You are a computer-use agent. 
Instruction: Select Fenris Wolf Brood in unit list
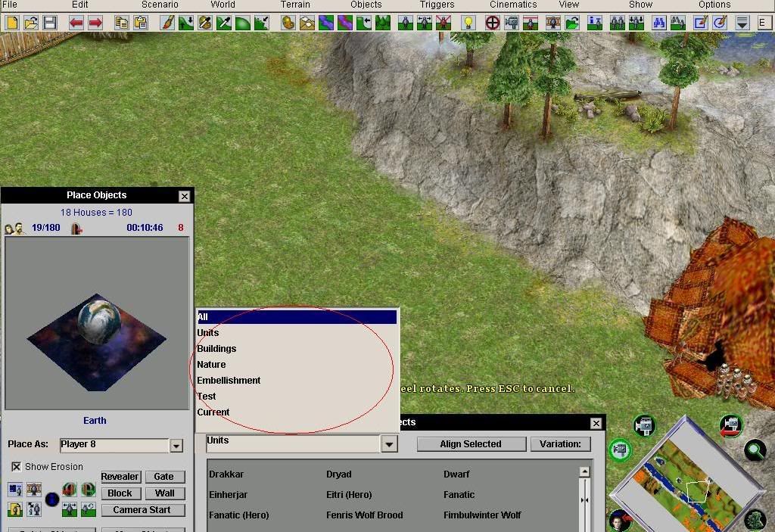coord(364,515)
